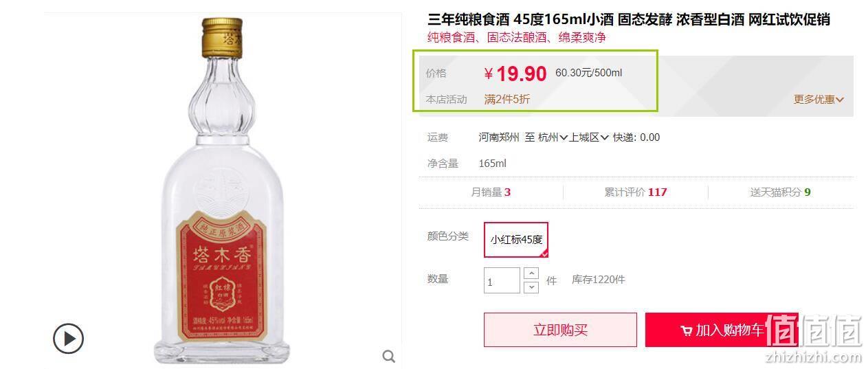Click the cart icon in 加入购物车 button
The height and width of the screenshot is (369, 868).
coord(686,331)
